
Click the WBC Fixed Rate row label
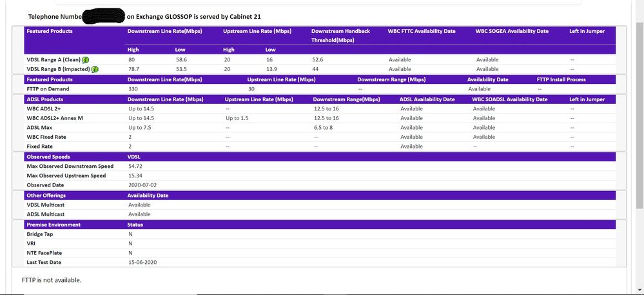click(46, 137)
